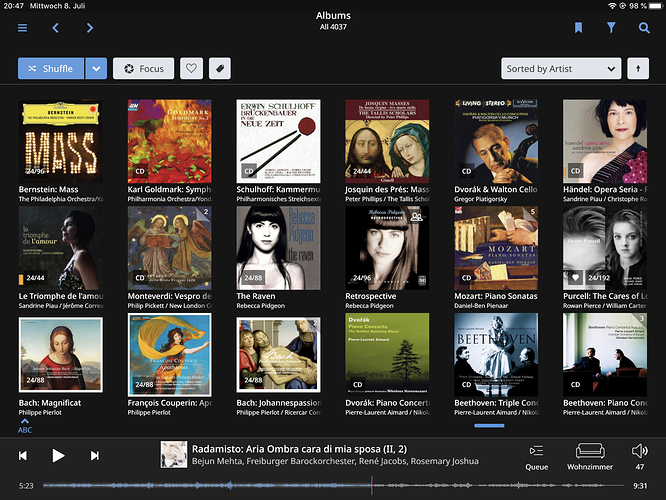
Task: Open the Schulhoff Kammermusik album cover
Action: click(x=279, y=141)
